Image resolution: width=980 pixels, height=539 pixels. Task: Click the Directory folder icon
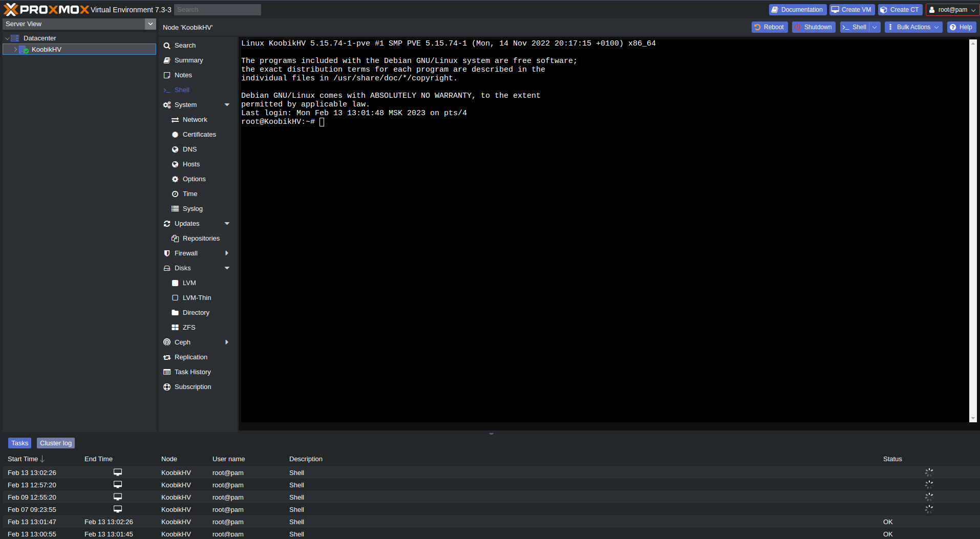coord(175,313)
